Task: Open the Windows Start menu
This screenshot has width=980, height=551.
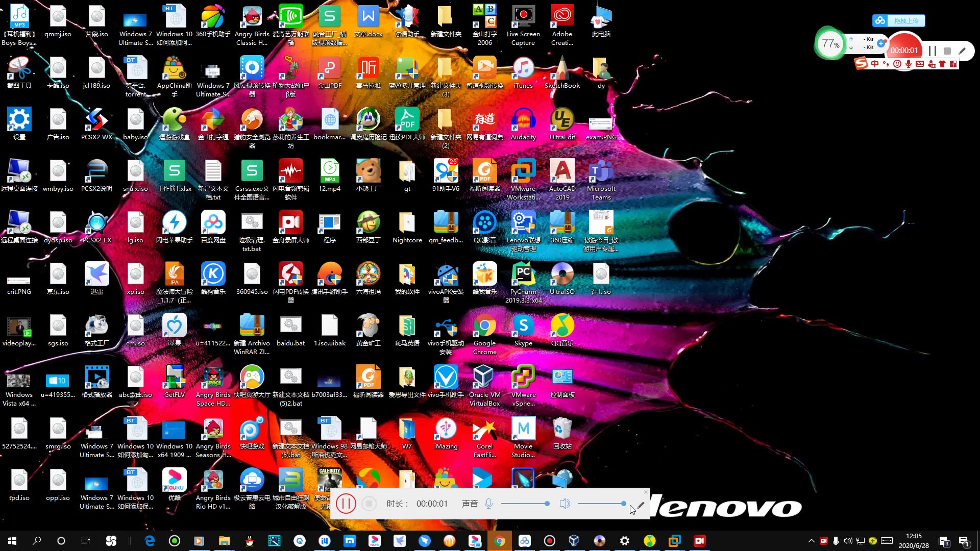Action: click(12, 541)
